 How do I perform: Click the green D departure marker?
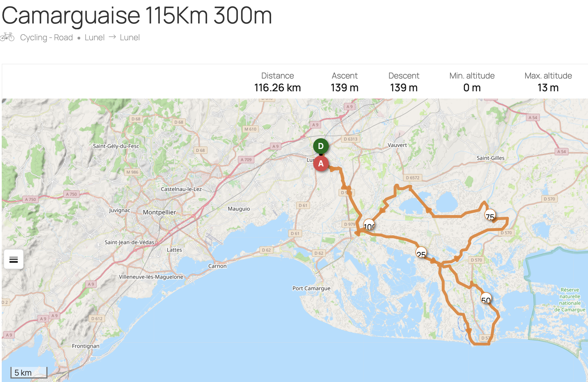[321, 146]
